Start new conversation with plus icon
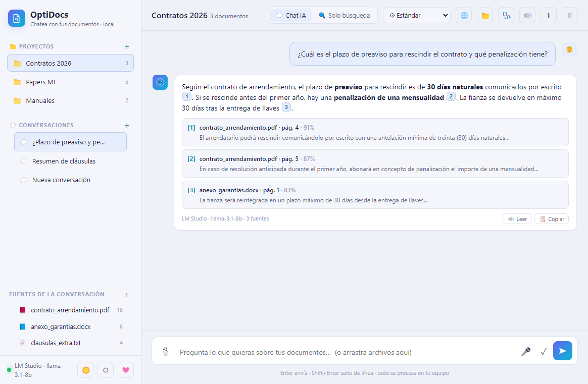 point(127,126)
